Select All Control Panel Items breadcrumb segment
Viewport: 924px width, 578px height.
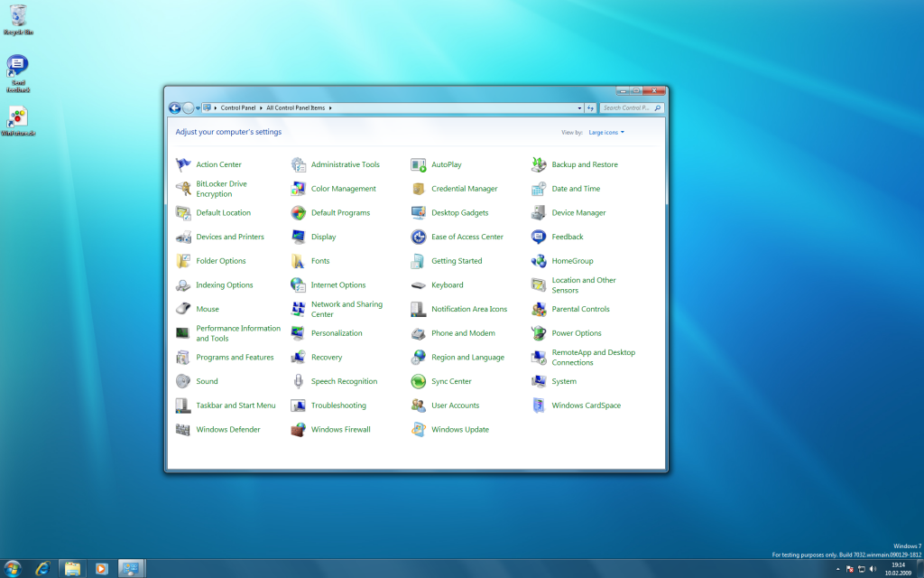pyautogui.click(x=295, y=108)
